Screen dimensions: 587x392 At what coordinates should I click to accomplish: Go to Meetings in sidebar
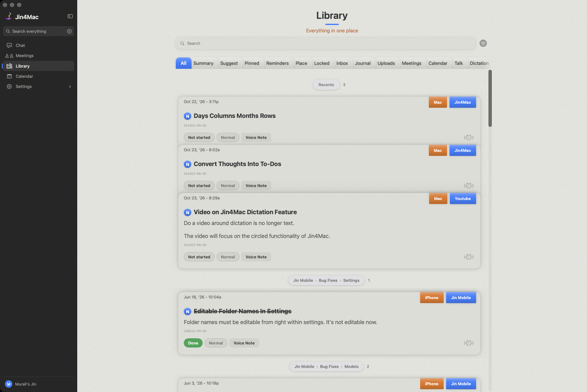[39, 56]
